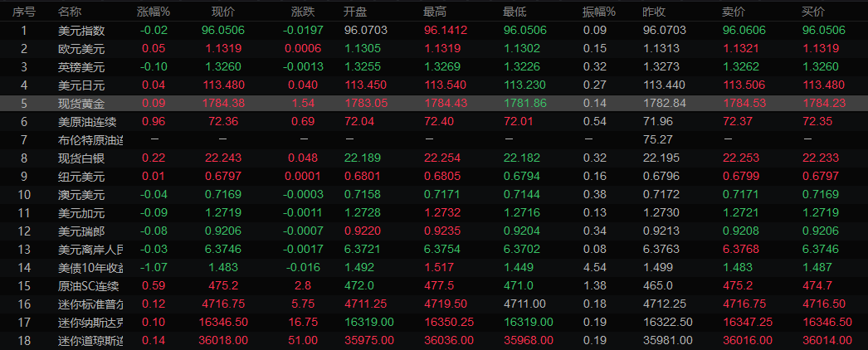The image size is (868, 350).
Task: Click the 涨跌 column header
Action: (303, 12)
